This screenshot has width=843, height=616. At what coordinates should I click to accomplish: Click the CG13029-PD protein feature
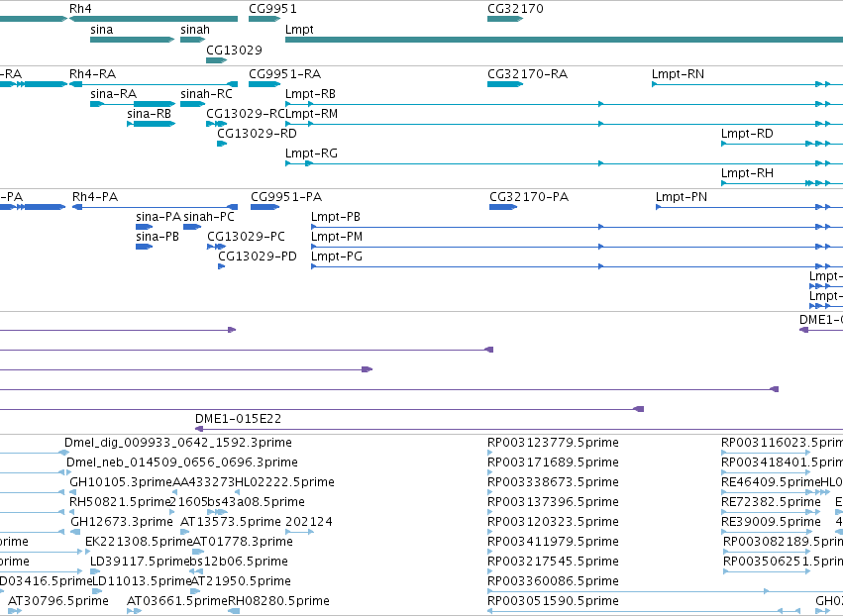[x=221, y=266]
